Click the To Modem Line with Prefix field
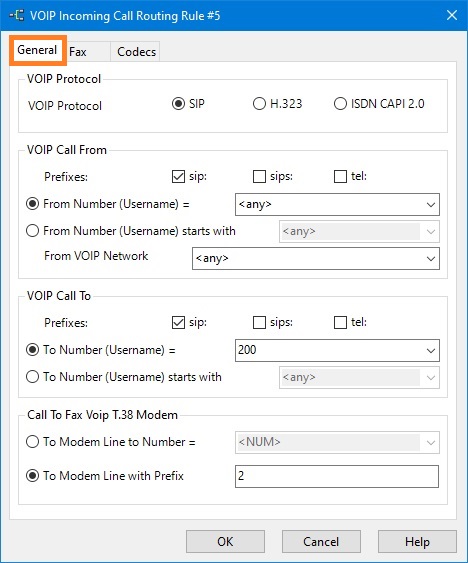 pyautogui.click(x=337, y=476)
